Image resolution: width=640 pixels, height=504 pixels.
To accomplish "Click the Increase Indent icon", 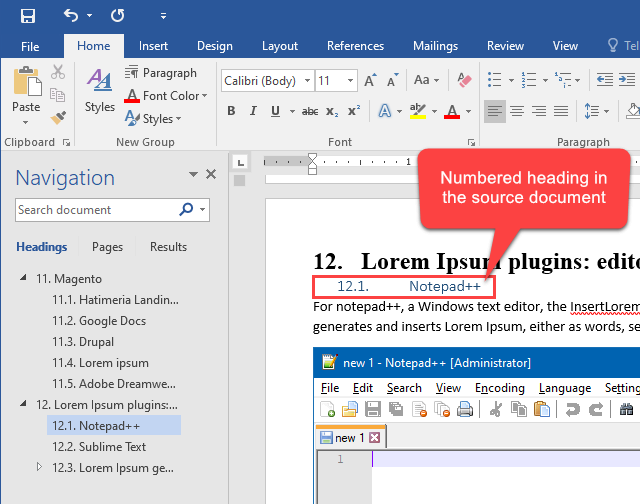I will tap(627, 80).
